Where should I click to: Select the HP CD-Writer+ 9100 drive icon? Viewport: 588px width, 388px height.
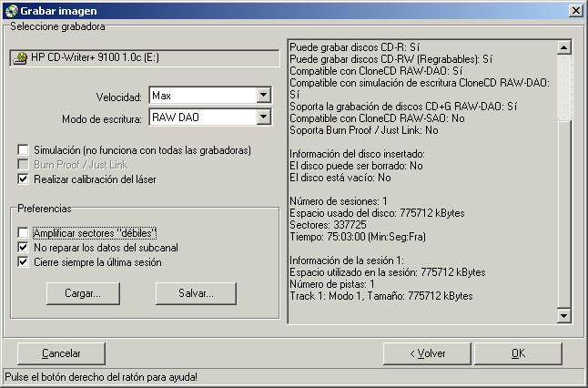(20, 57)
